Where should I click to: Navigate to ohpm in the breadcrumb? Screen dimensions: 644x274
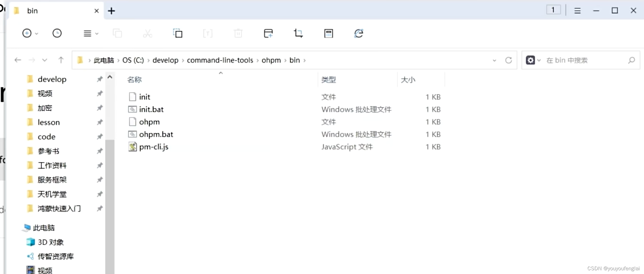[x=271, y=60]
